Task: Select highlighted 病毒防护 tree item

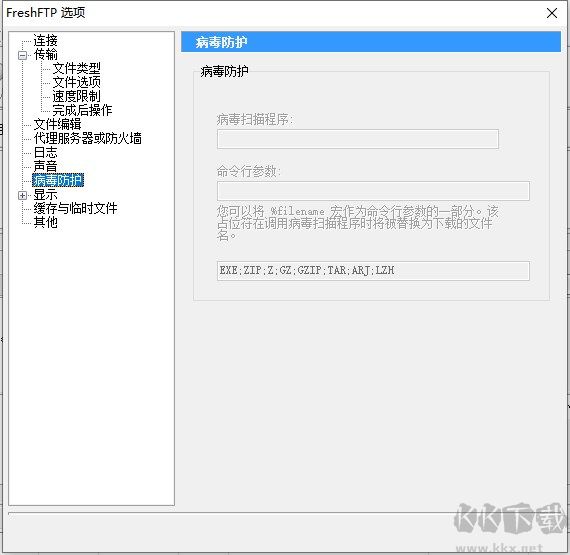Action: tap(58, 180)
